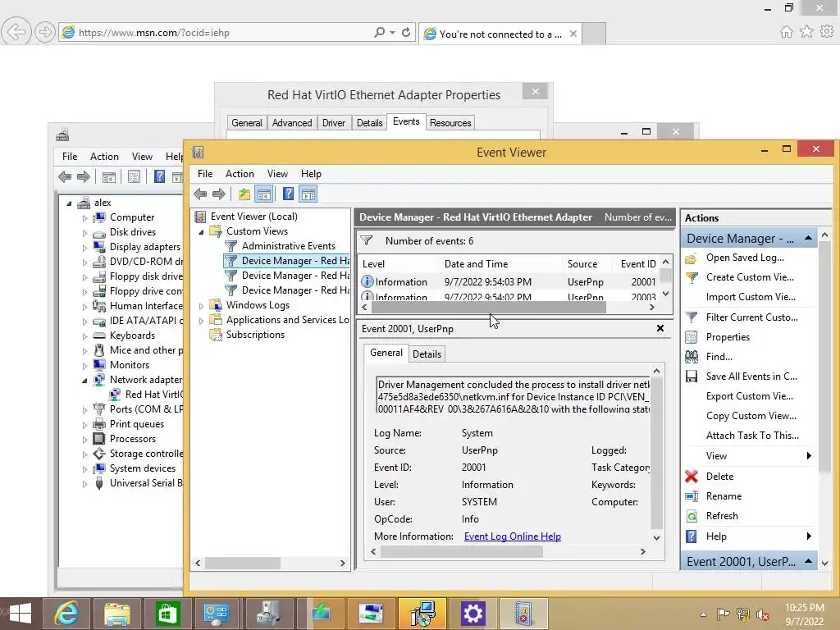Click Create Custom View funnel icon
Image resolution: width=840 pixels, height=630 pixels.
click(692, 277)
